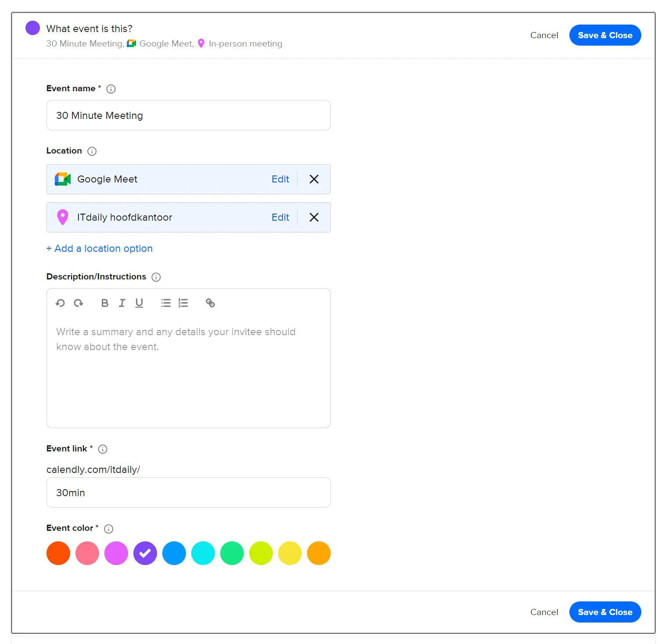Select the yellow event color
The width and height of the screenshot is (665, 644).
click(x=290, y=553)
